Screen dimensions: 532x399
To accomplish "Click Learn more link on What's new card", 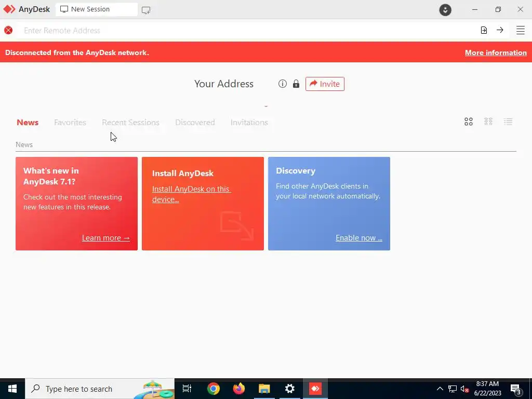I will point(106,238).
